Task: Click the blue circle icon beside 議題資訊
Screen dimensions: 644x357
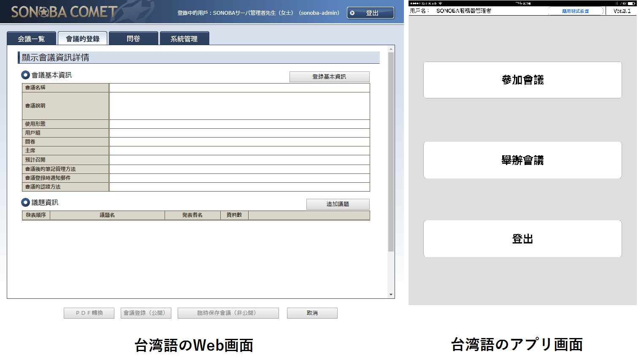Action: (x=26, y=202)
